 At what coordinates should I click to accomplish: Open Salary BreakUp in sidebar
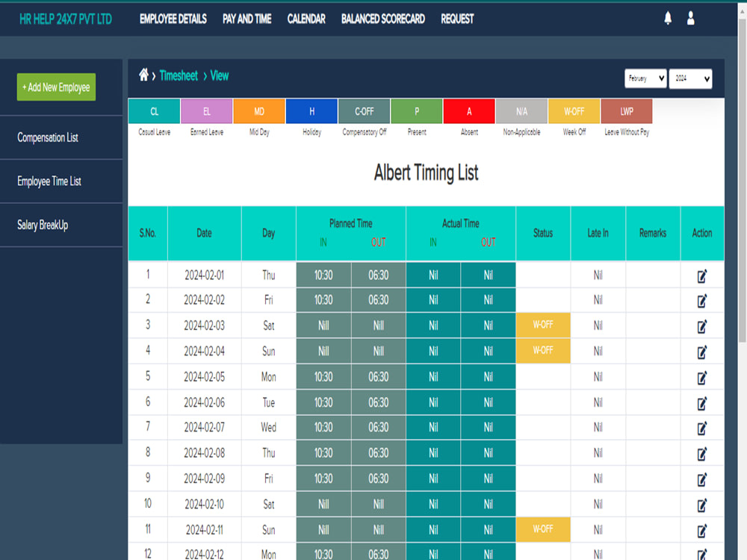[43, 225]
